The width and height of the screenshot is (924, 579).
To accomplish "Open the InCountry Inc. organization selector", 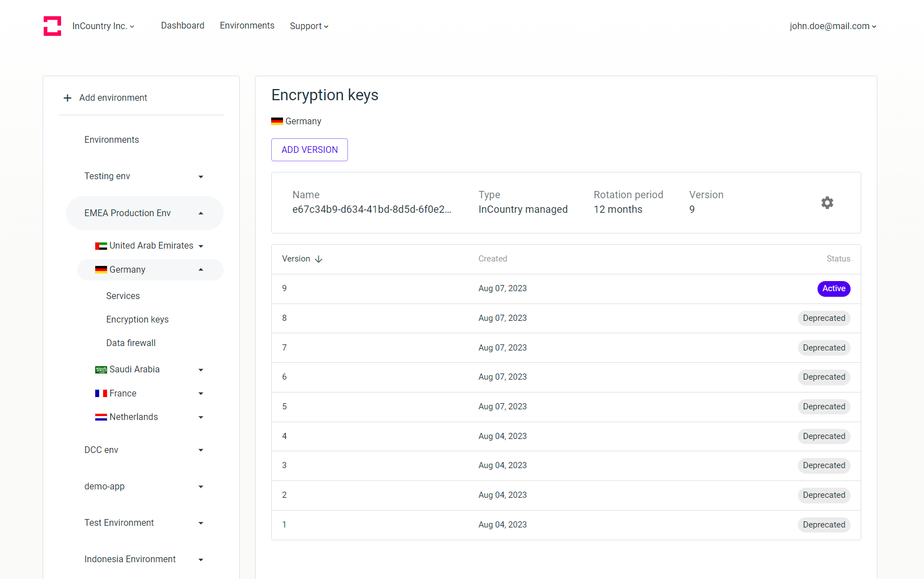I will (103, 26).
